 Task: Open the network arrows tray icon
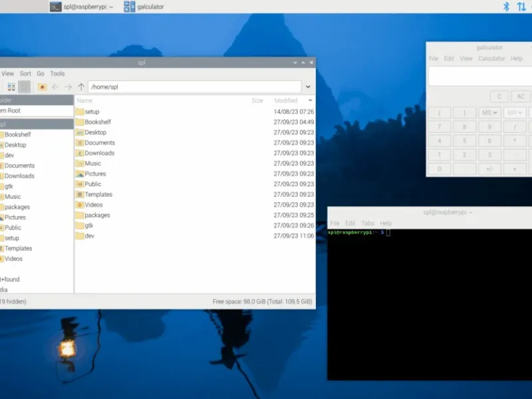click(521, 7)
